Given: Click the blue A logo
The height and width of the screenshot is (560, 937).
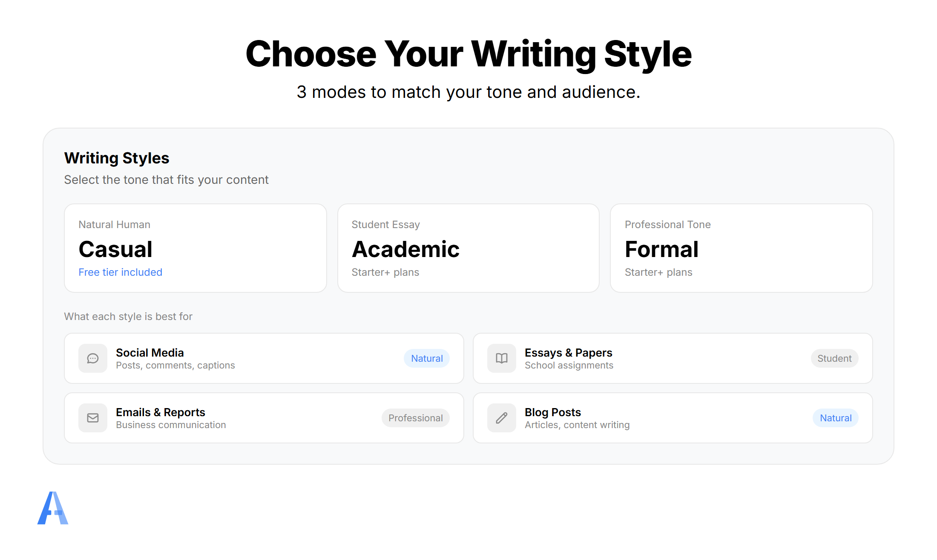Looking at the screenshot, I should pyautogui.click(x=53, y=508).
